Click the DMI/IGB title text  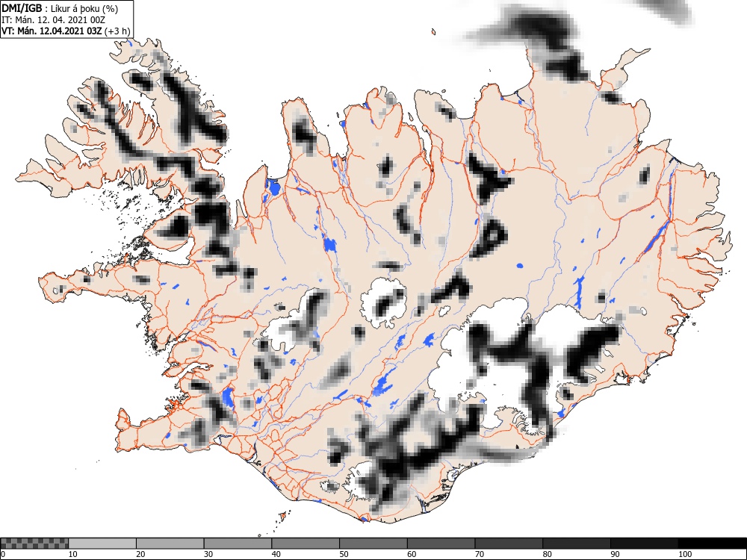tap(22, 8)
